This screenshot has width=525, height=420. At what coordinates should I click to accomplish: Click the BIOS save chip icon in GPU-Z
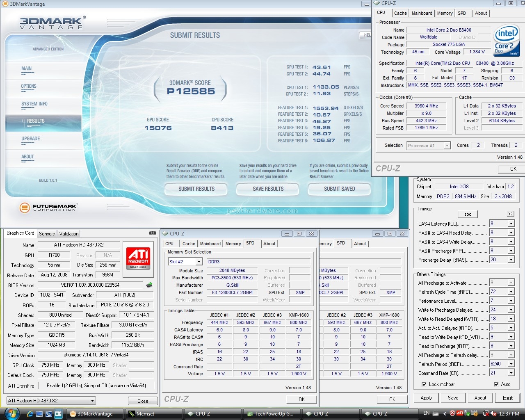pyautogui.click(x=149, y=285)
